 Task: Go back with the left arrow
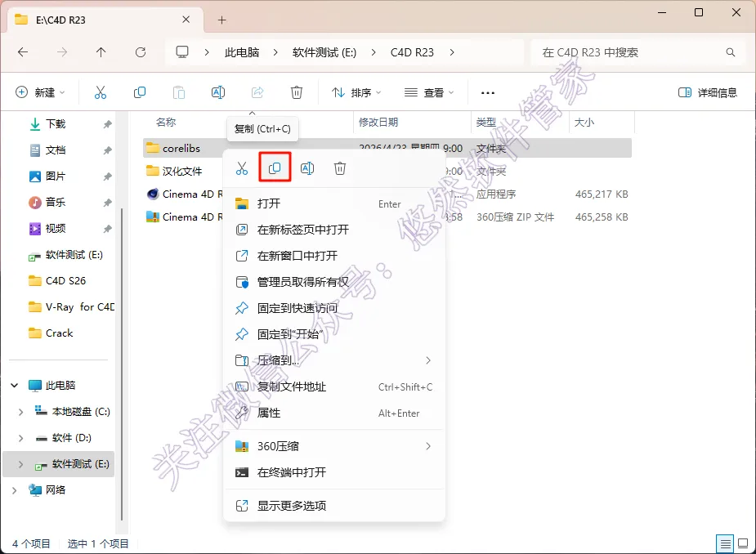coord(23,52)
